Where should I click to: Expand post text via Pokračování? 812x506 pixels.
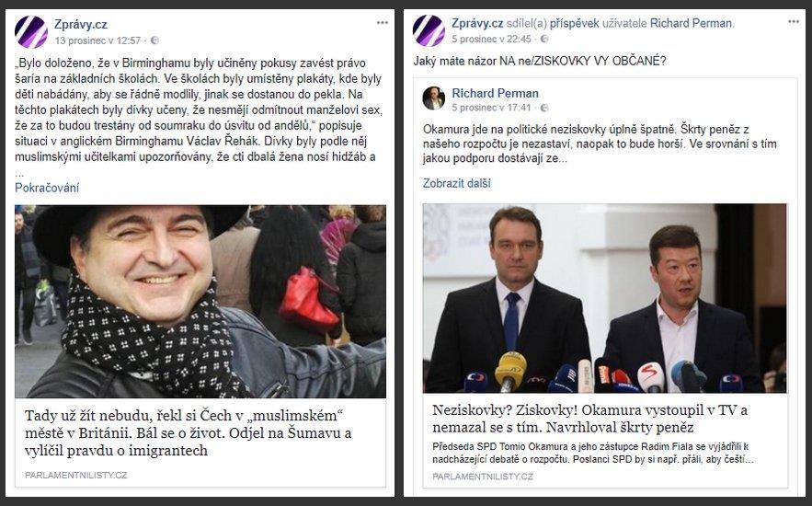click(x=47, y=188)
